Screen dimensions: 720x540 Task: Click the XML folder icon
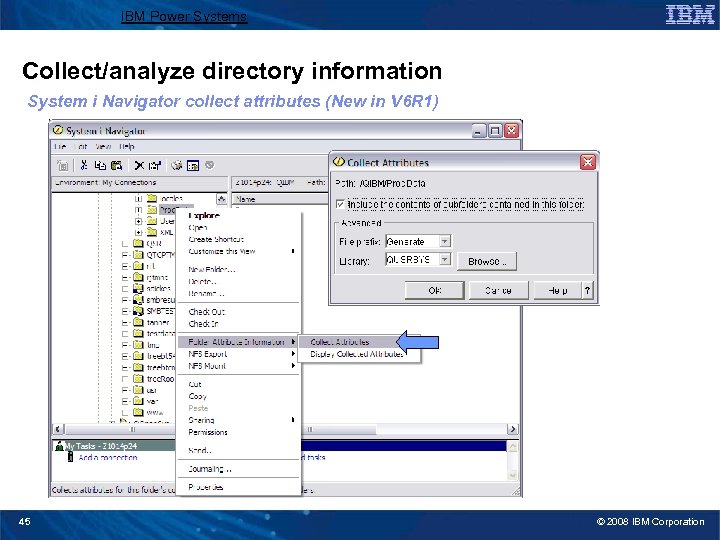pyautogui.click(x=152, y=232)
